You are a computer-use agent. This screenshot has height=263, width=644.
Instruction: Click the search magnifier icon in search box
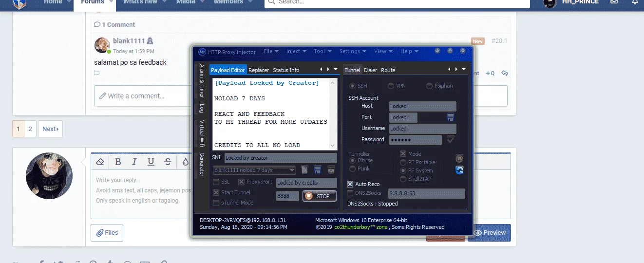(x=272, y=2)
